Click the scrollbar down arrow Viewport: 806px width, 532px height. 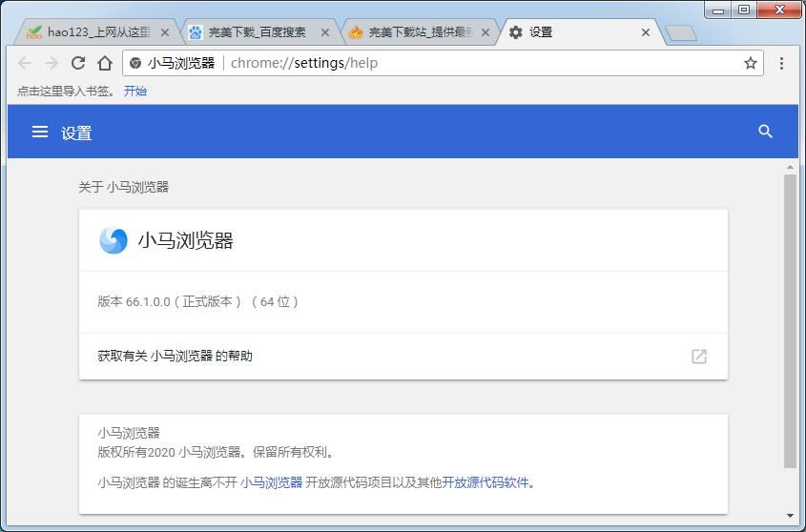coord(791,516)
